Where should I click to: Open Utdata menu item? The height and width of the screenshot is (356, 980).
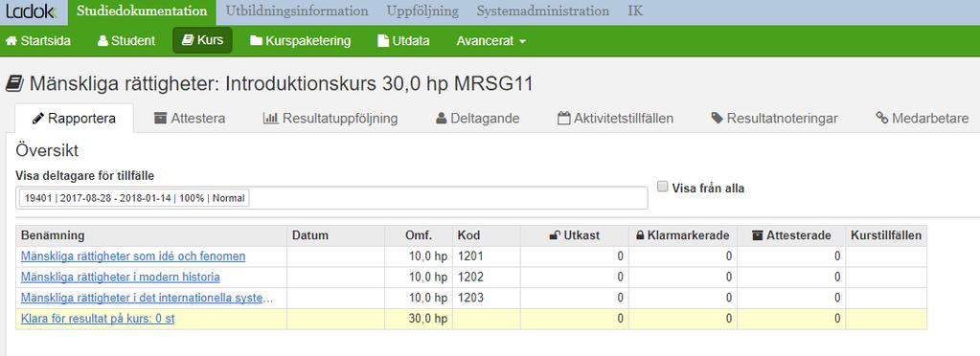(x=403, y=41)
